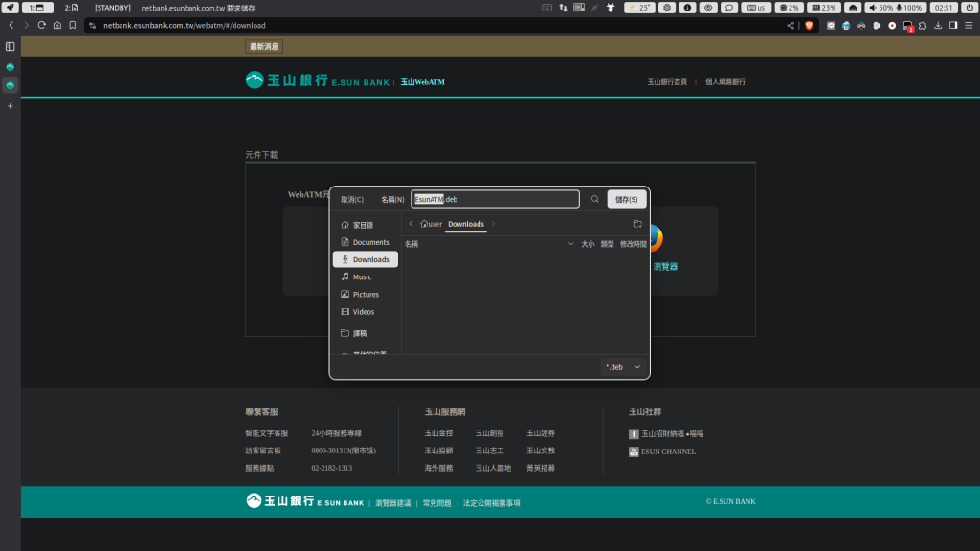This screenshot has height=551, width=980.
Task: Open weather 25° panel widget
Action: pos(640,8)
